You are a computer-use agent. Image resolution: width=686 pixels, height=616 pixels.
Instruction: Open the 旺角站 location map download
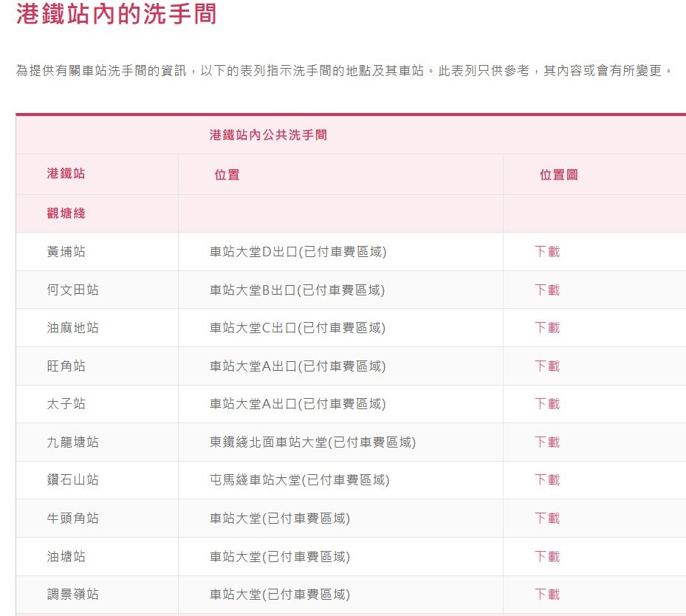tap(547, 366)
